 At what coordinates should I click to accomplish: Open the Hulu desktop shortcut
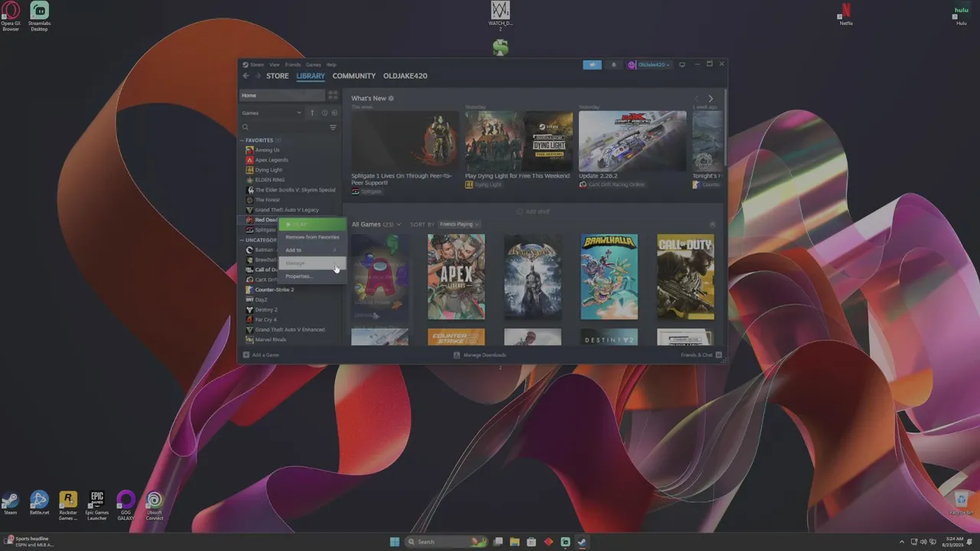[961, 15]
